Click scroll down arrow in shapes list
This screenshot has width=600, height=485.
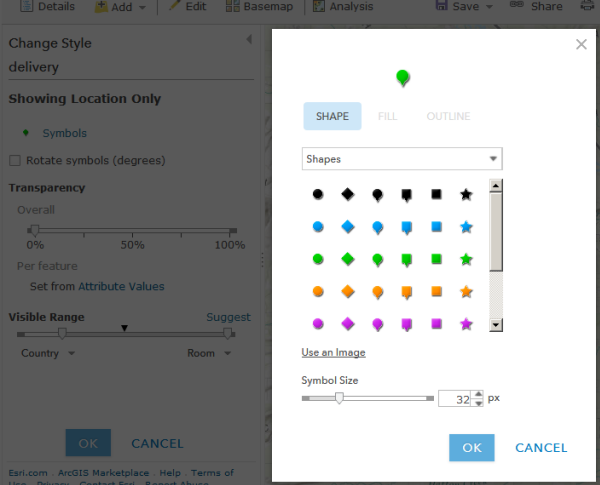(x=496, y=325)
